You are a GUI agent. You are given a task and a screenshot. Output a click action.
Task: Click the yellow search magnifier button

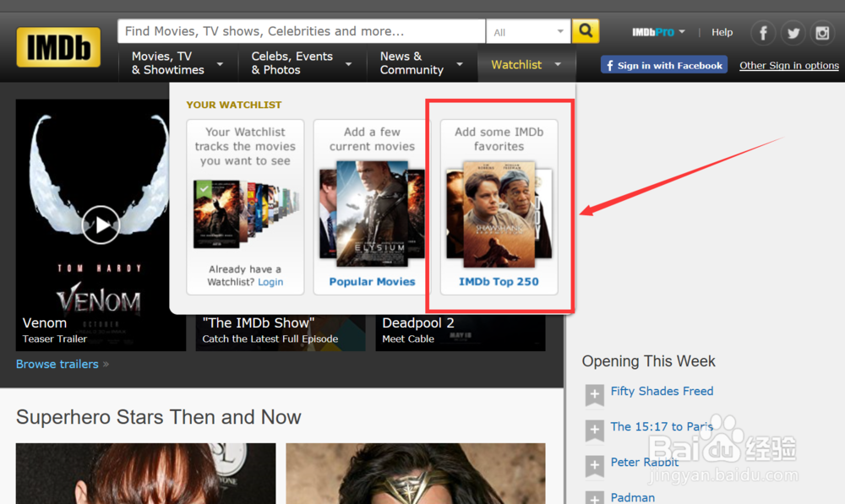tap(586, 31)
